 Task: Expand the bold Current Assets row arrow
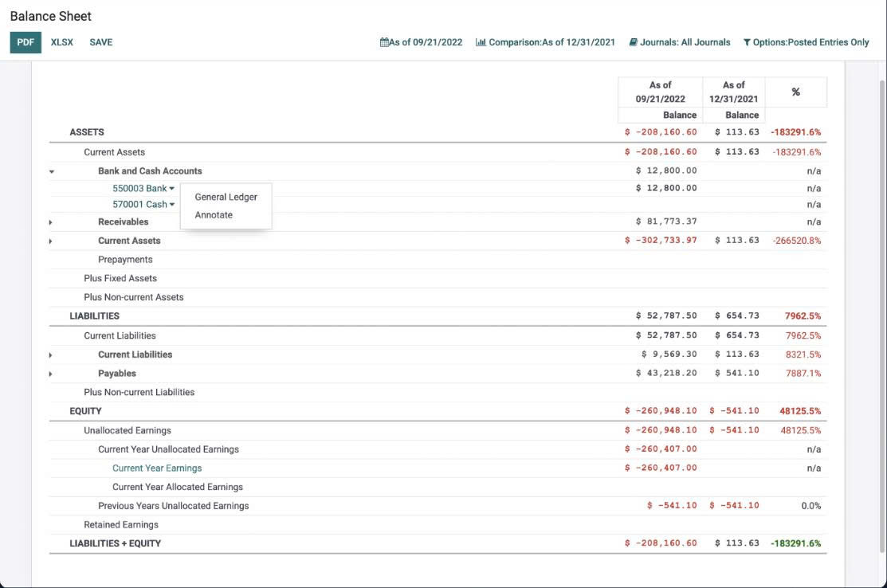[52, 241]
